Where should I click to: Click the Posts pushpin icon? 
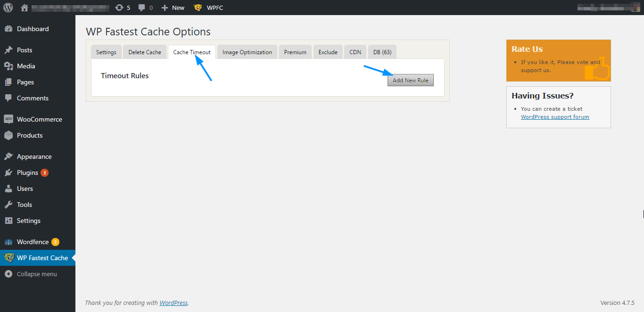[x=8, y=50]
